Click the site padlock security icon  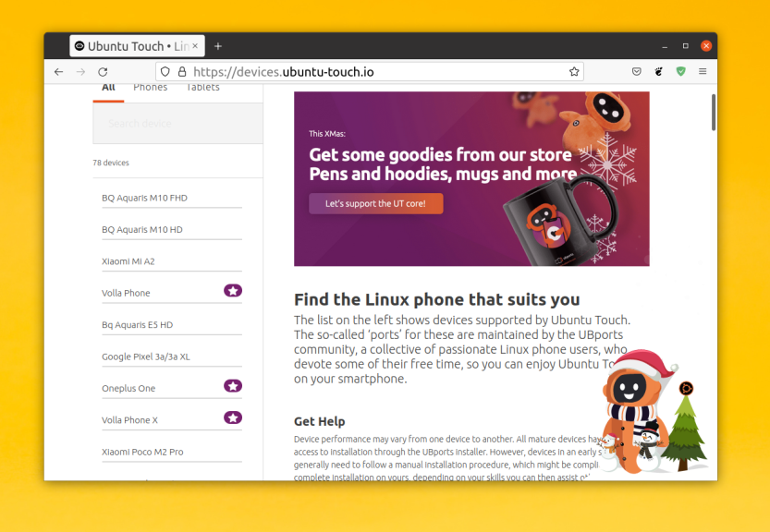182,71
